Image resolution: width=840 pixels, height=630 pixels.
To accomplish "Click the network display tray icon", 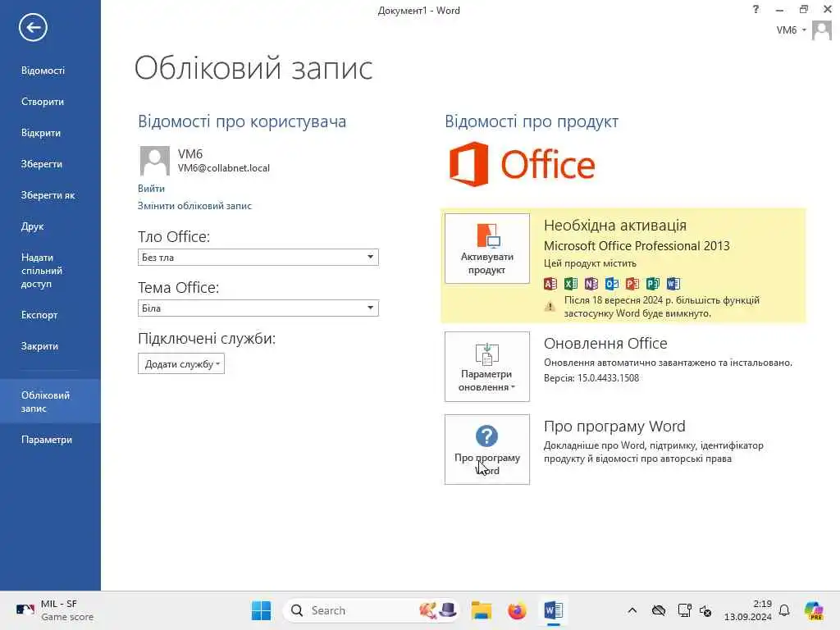I will pyautogui.click(x=684, y=610).
